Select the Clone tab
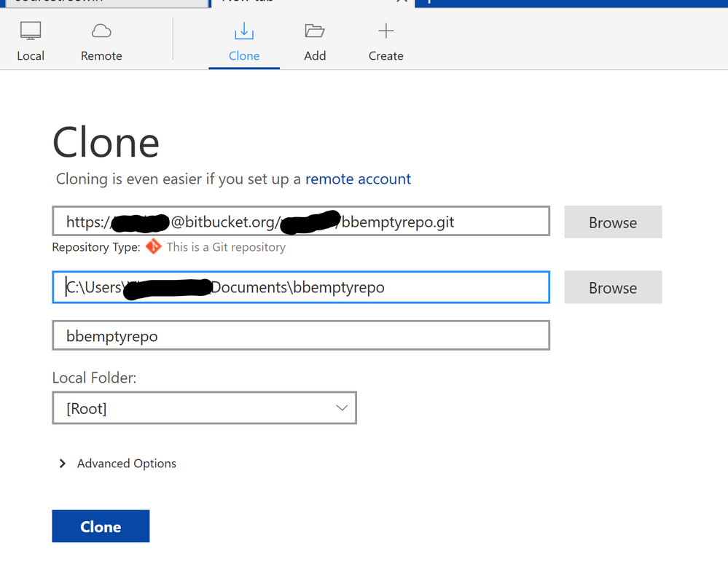This screenshot has height=578, width=728. pyautogui.click(x=244, y=42)
